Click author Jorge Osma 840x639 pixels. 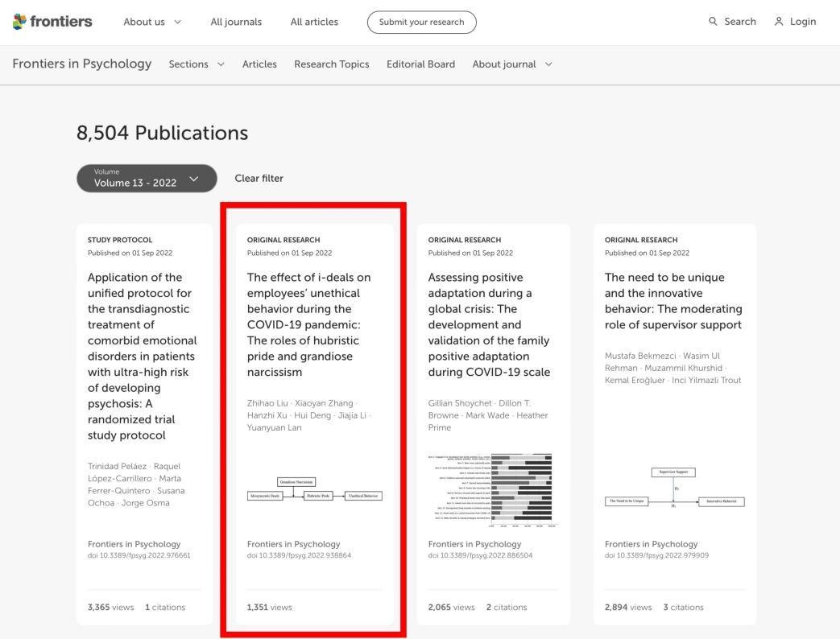click(145, 503)
